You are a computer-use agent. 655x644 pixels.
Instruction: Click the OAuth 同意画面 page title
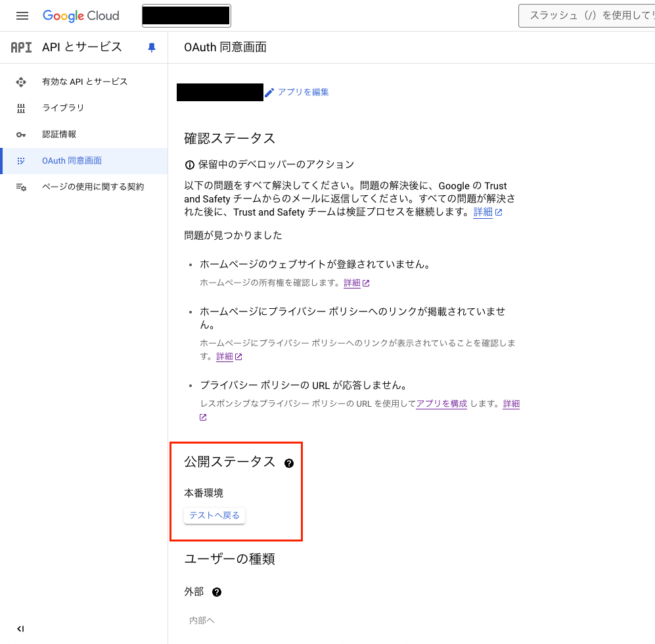pos(225,47)
